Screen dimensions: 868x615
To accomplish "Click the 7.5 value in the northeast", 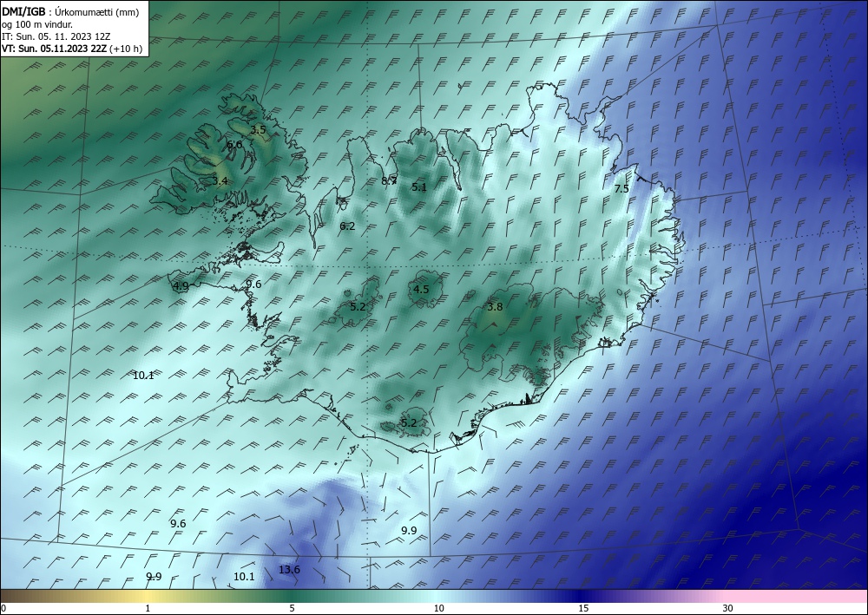I will coord(621,188).
